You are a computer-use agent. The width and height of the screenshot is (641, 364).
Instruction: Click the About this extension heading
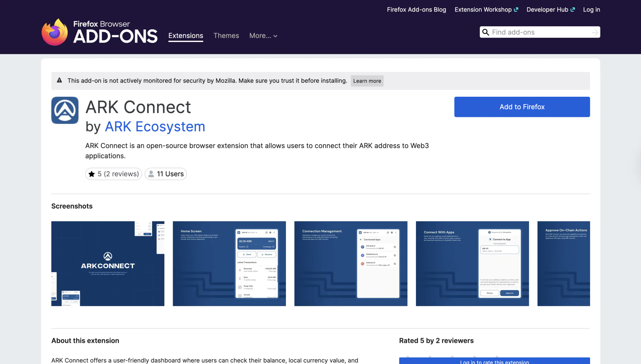click(x=85, y=341)
